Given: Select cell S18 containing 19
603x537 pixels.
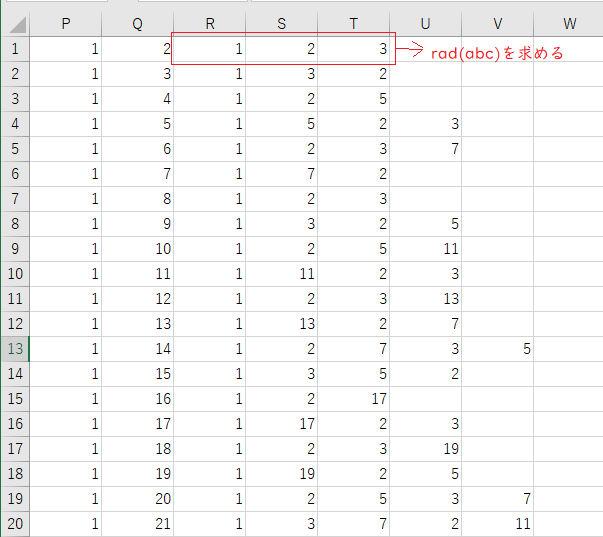Looking at the screenshot, I should point(282,474).
